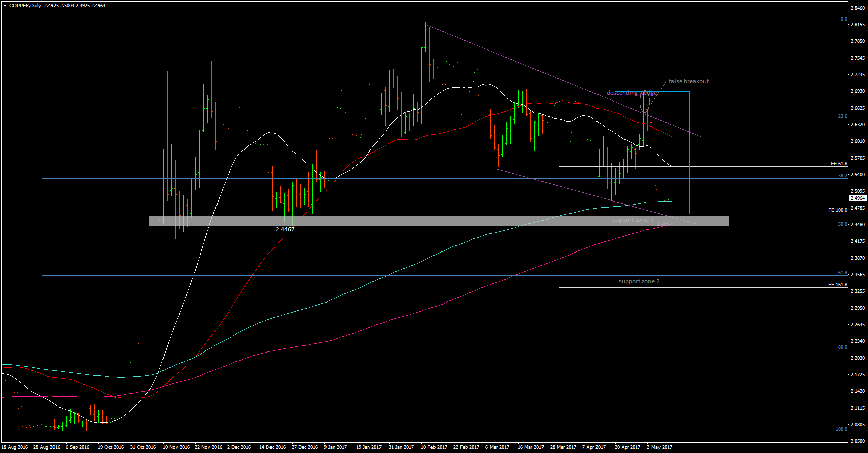Click the blue 80.0 Fibonacci level label

pyautogui.click(x=842, y=347)
